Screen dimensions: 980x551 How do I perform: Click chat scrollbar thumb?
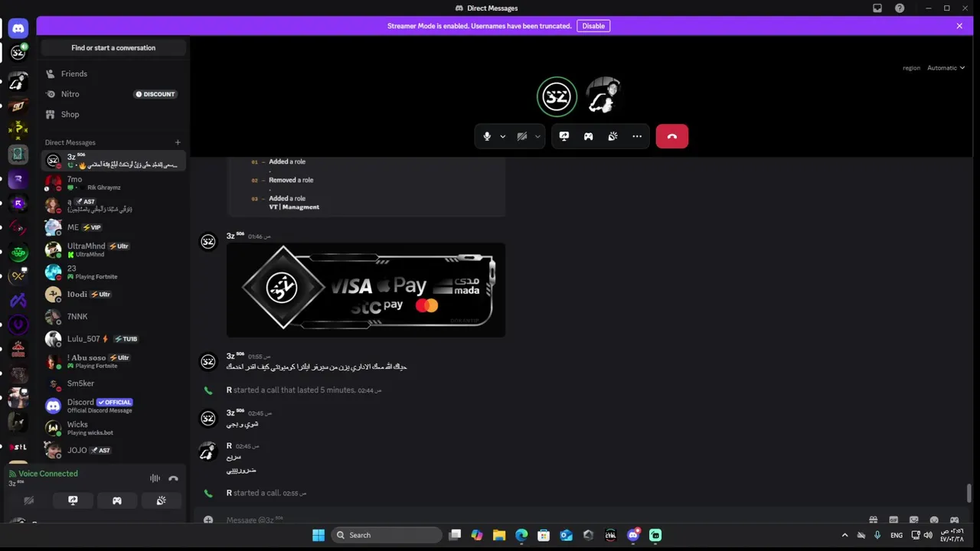tap(969, 494)
